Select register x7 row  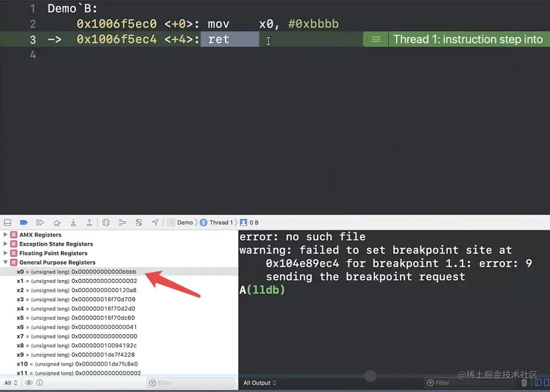pos(119,336)
